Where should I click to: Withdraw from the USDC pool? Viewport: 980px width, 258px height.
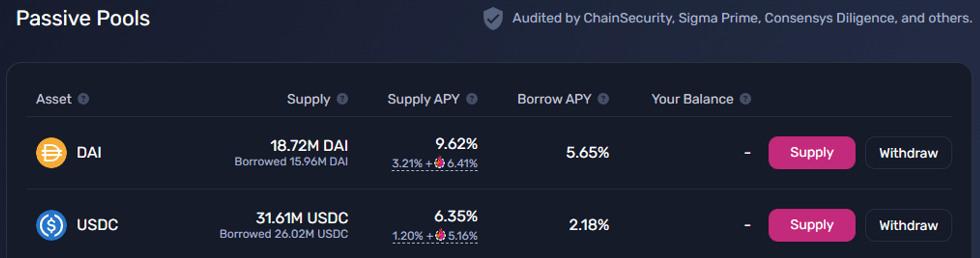pos(908,225)
